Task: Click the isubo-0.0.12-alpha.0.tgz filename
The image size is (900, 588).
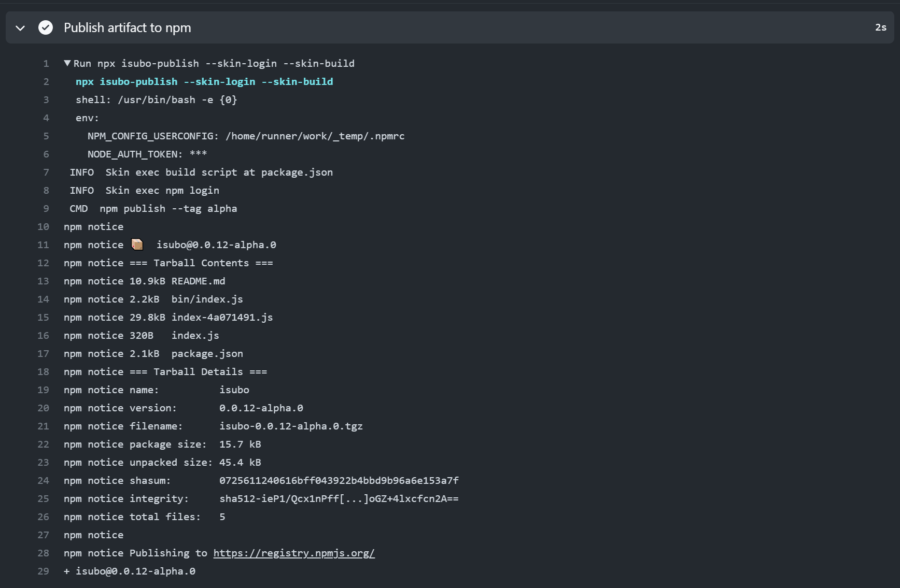Action: pyautogui.click(x=291, y=426)
